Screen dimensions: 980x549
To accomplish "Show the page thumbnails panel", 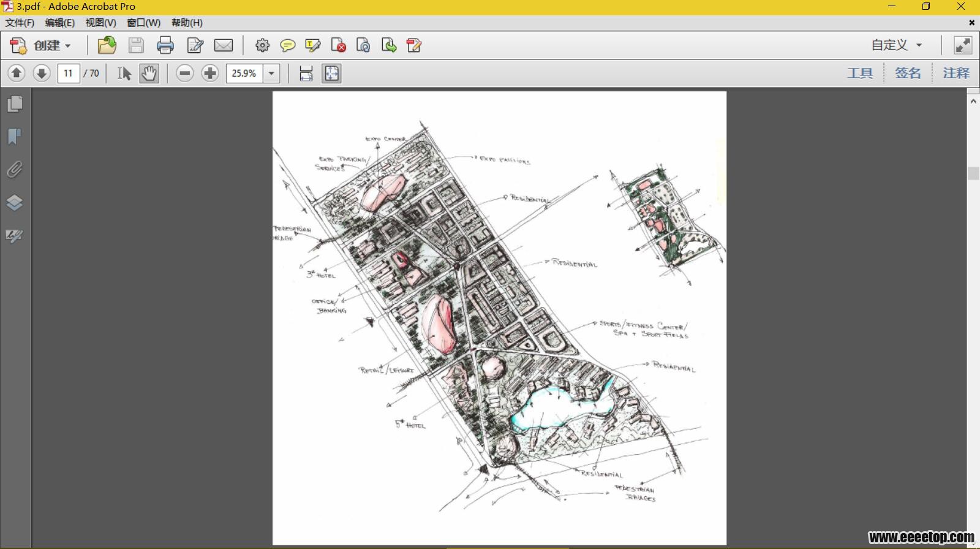I will [15, 104].
